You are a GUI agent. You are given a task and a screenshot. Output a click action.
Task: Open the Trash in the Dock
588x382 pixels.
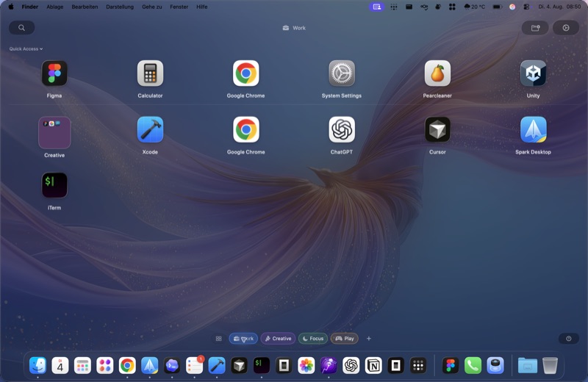pyautogui.click(x=550, y=366)
